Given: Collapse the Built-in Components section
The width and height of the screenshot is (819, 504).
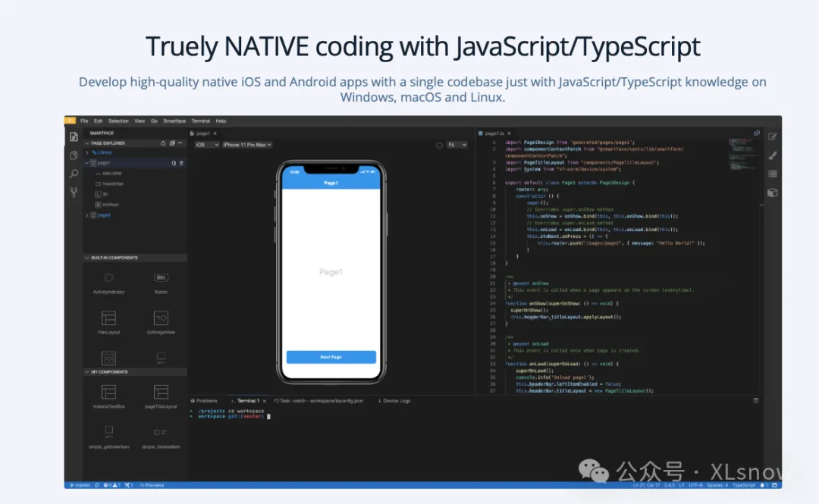Looking at the screenshot, I should point(86,258).
